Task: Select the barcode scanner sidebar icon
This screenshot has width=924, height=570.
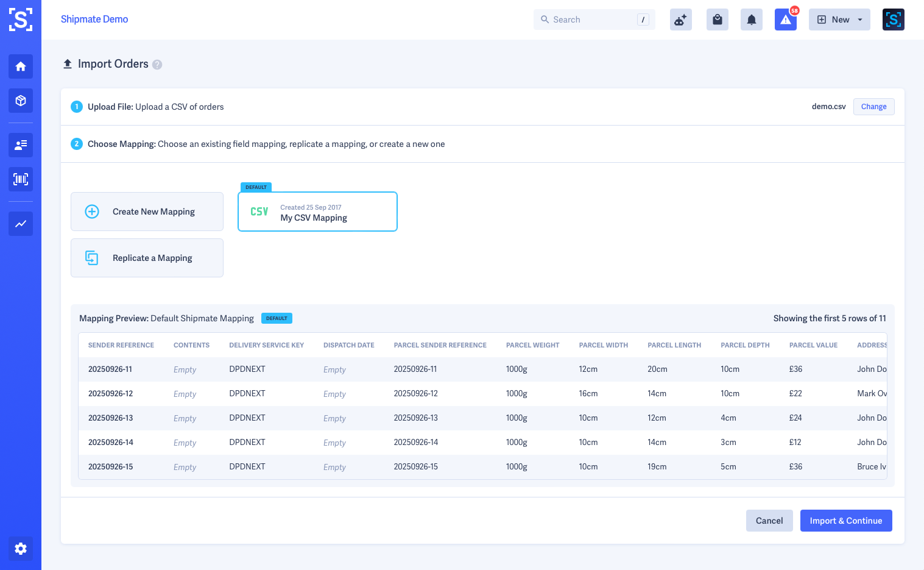Action: tap(21, 179)
